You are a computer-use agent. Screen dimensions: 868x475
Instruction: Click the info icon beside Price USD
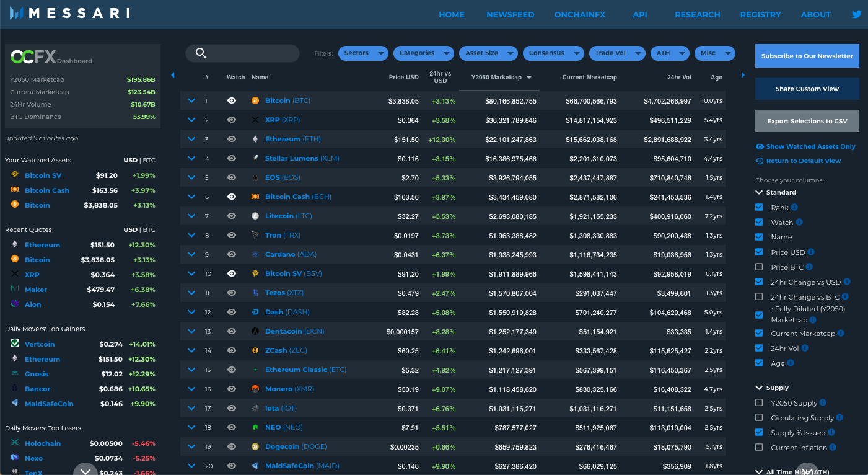811,252
